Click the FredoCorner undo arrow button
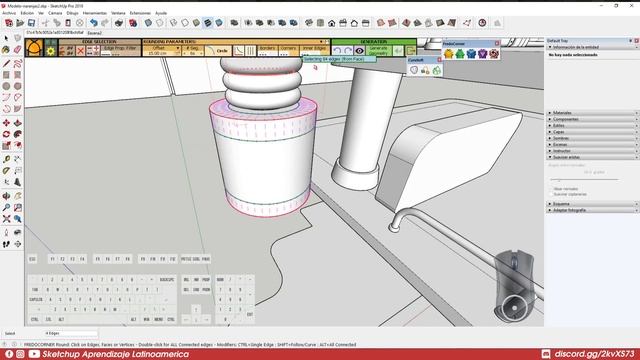 (x=337, y=51)
